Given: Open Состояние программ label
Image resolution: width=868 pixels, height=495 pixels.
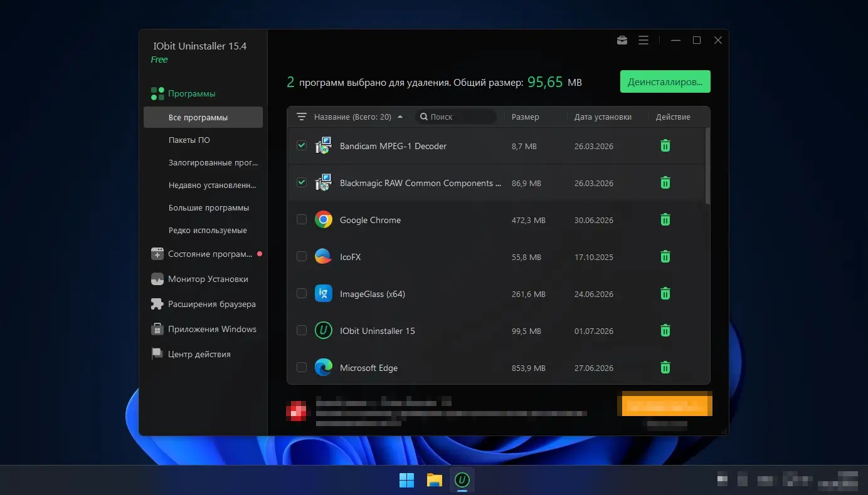Looking at the screenshot, I should [x=210, y=254].
